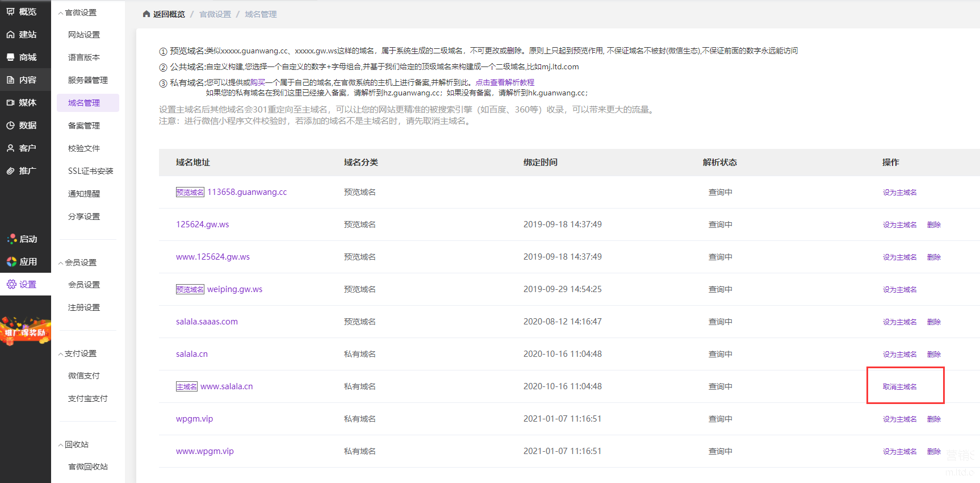Click 返回概览 breadcrumb home link

pyautogui.click(x=164, y=14)
